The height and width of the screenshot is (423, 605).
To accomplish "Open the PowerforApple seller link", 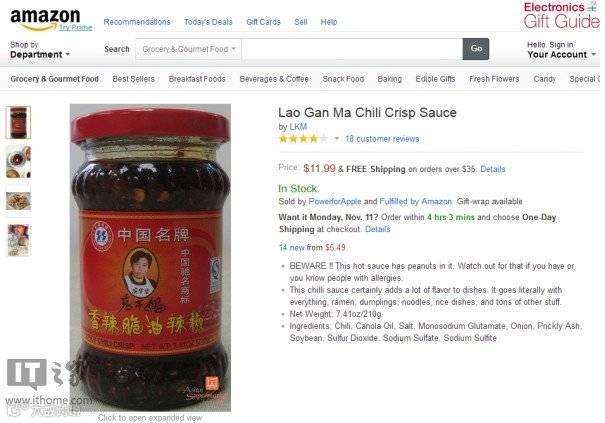I will pos(335,201).
